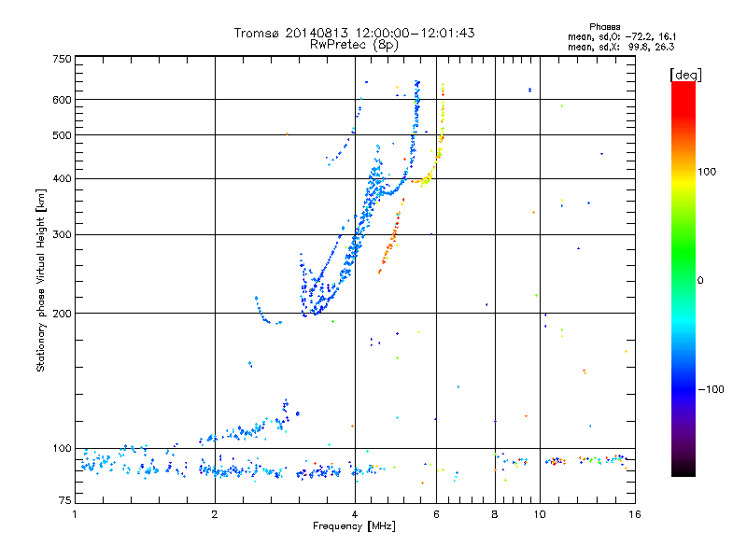
Task: Click the "RwPretec (8p)" subtitle
Action: click(354, 45)
